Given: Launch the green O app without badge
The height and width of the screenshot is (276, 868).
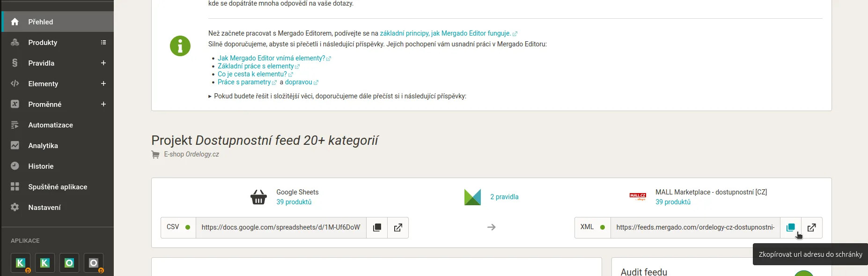Looking at the screenshot, I should (69, 263).
